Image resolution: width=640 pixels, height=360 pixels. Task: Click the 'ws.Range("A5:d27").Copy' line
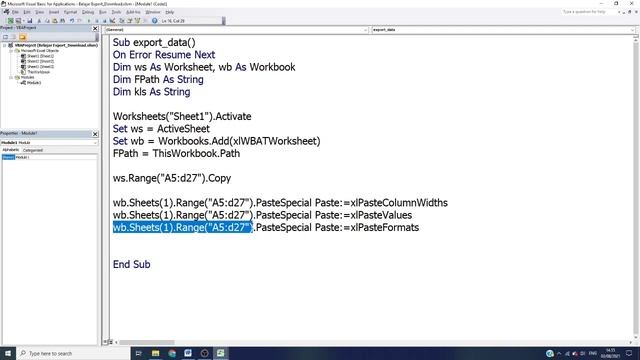(x=172, y=178)
